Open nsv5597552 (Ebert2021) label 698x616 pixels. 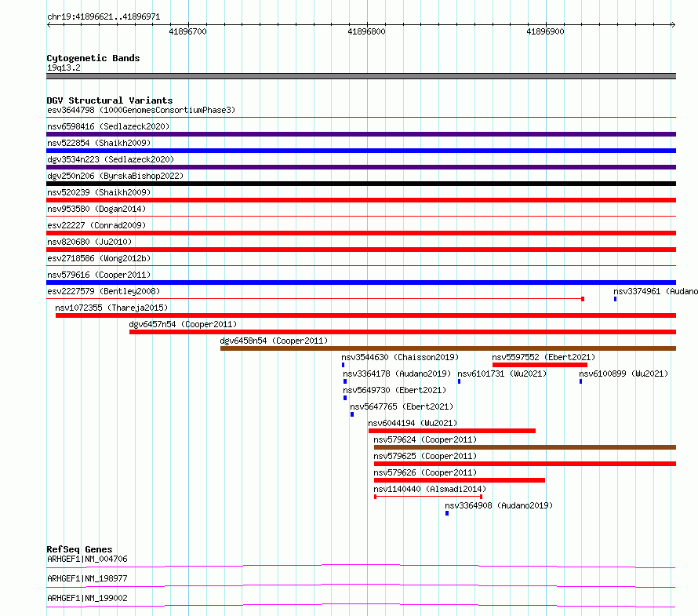(543, 357)
